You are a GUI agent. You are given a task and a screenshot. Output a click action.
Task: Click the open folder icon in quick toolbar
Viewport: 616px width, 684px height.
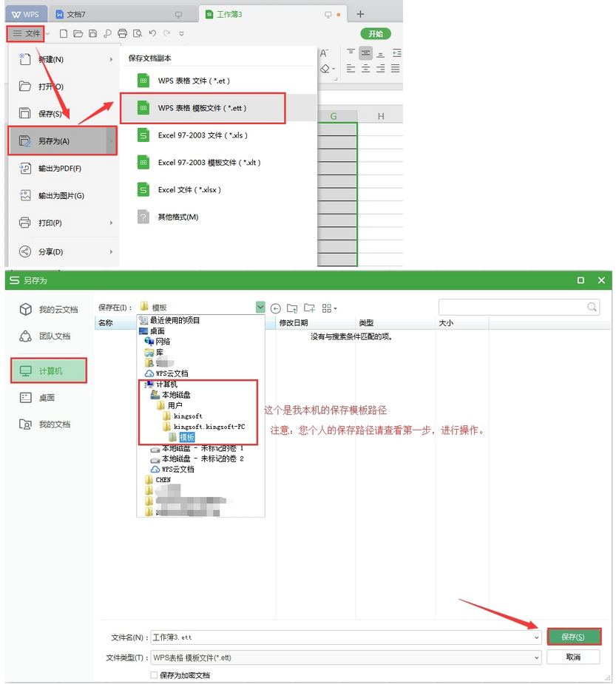click(x=78, y=33)
